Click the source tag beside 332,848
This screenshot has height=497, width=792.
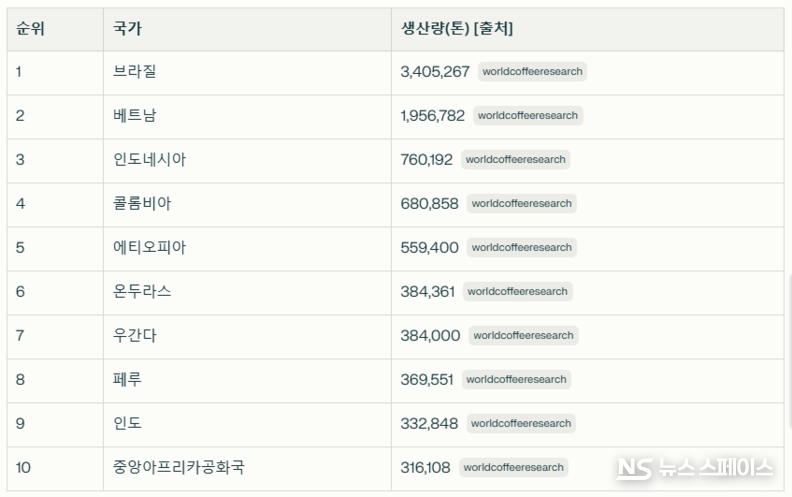[521, 424]
